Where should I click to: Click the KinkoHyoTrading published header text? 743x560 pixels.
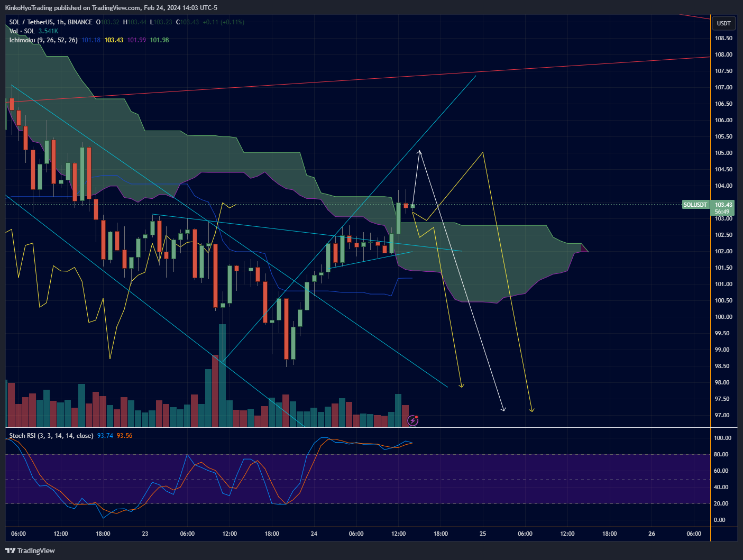tap(111, 8)
